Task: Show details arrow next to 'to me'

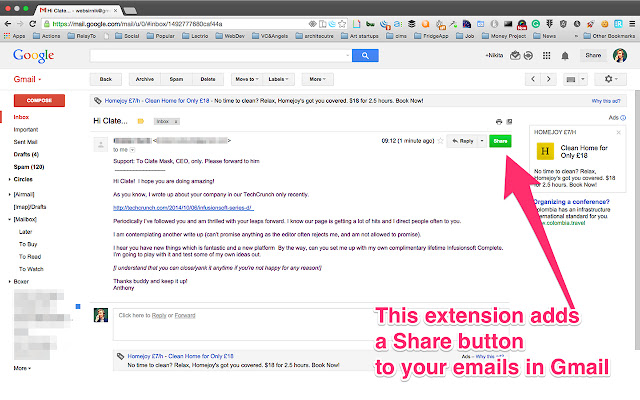Action: coord(132,150)
